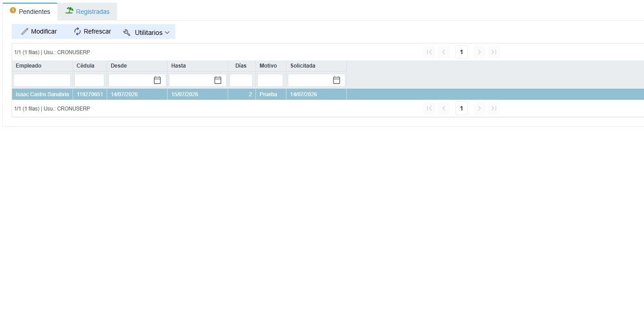Select page 1 in bottom pager

tap(462, 108)
